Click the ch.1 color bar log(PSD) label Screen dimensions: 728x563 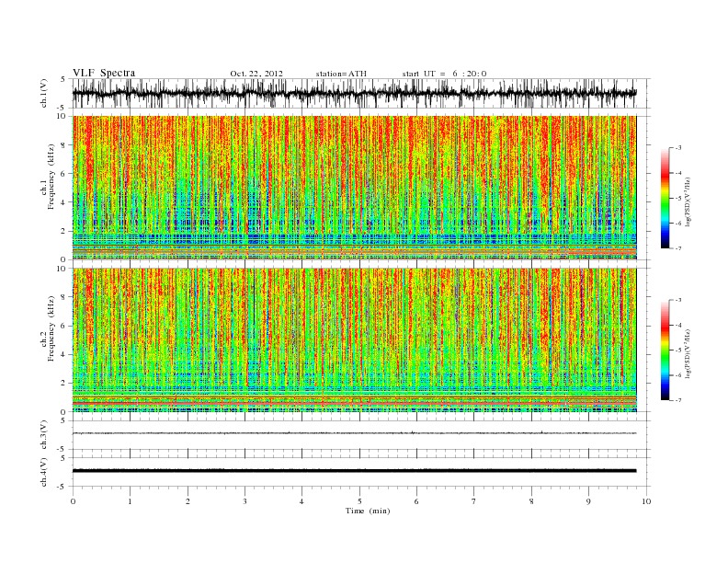click(688, 201)
